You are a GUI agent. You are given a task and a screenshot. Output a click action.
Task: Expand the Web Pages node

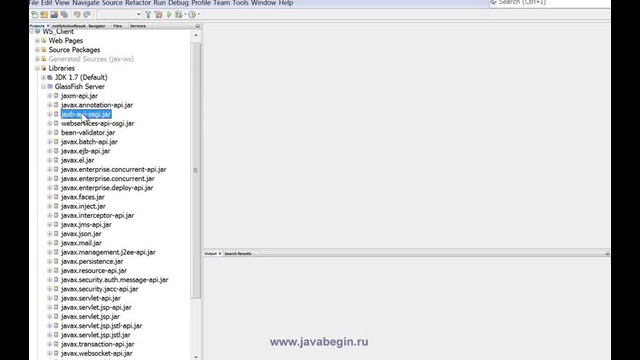pos(37,41)
